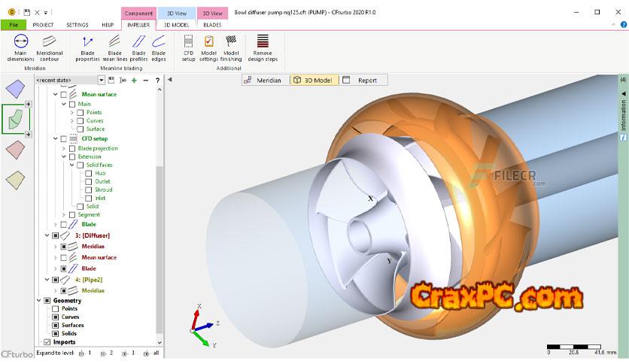Open the SETTINGS menu tab
Viewport: 629px width, 364px height.
[x=77, y=25]
